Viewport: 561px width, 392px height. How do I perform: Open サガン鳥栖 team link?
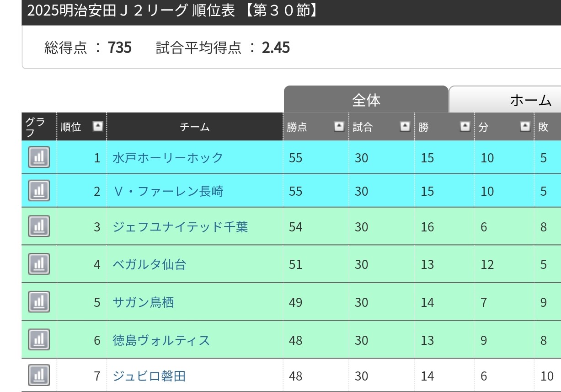[143, 302]
